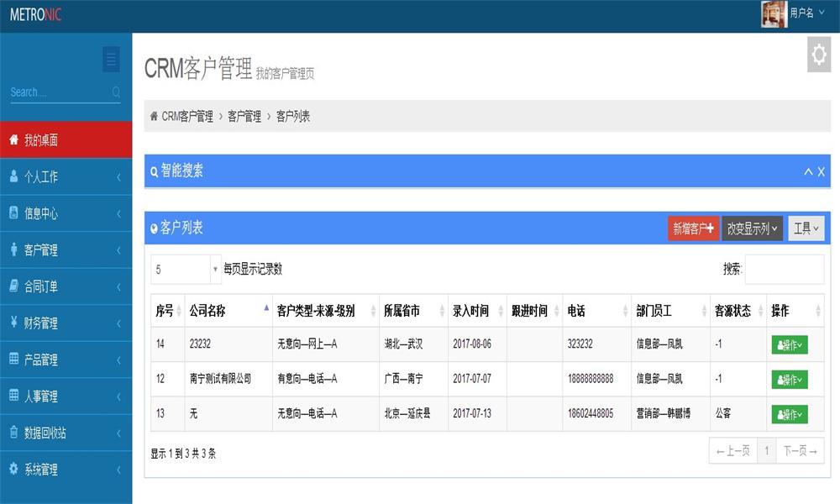Click the user avatar picture
The width and height of the screenshot is (840, 504).
[x=774, y=13]
